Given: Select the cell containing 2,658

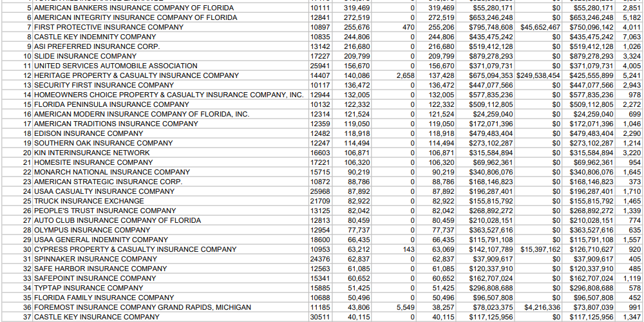Looking at the screenshot, I should pos(405,75).
